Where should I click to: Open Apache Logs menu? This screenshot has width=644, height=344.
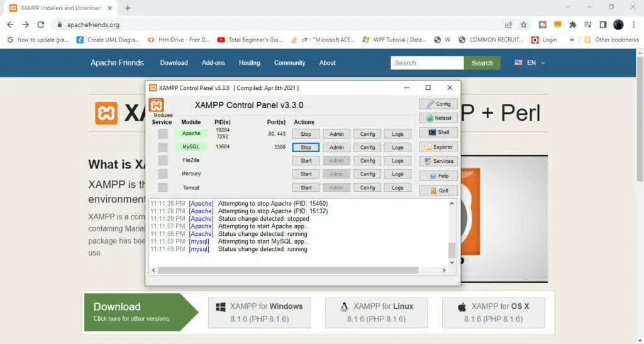tap(397, 134)
